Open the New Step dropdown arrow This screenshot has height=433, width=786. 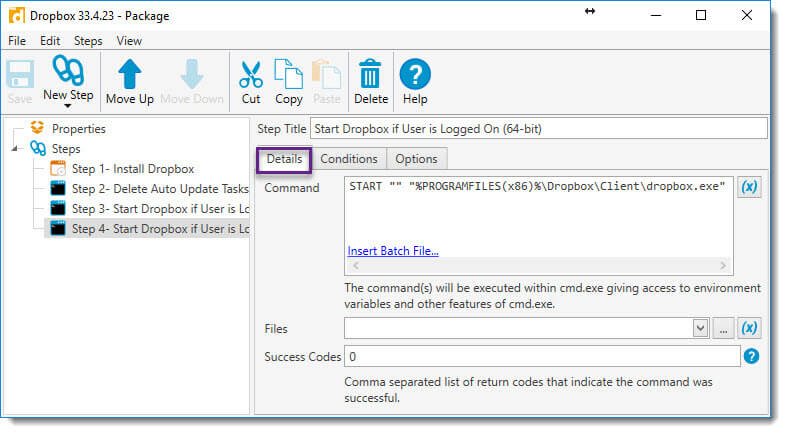tap(68, 106)
